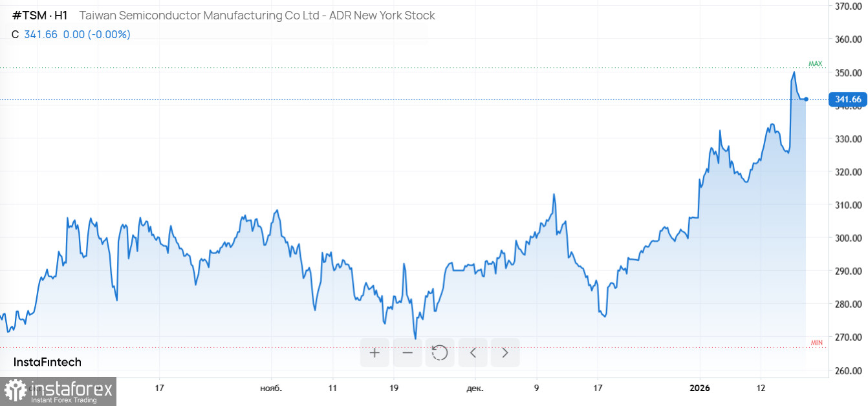Reset the chart with the circular arrow icon
Image resolution: width=868 pixels, height=406 pixels.
pyautogui.click(x=440, y=352)
